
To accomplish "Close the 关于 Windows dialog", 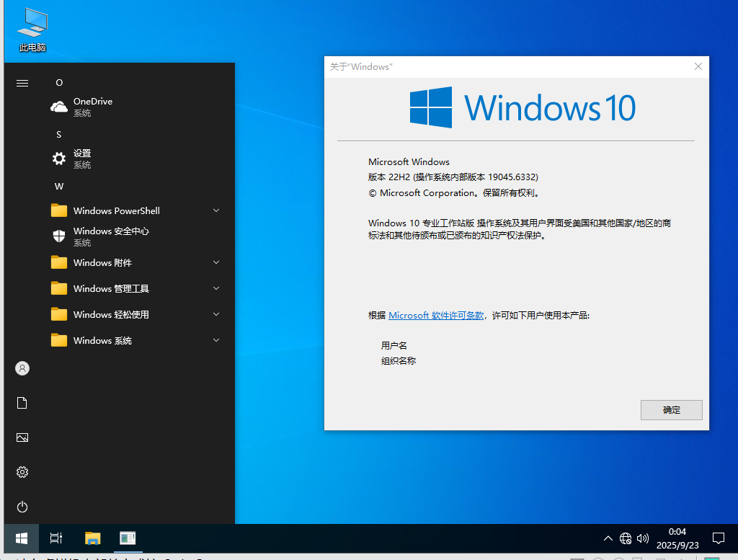I will (x=698, y=67).
